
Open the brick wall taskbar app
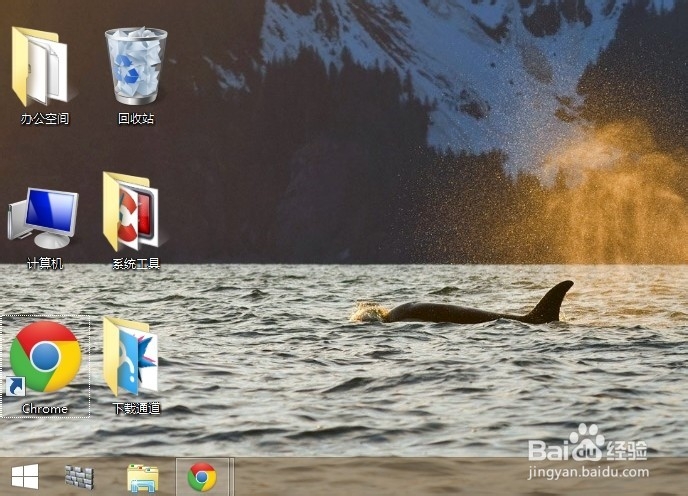(79, 478)
